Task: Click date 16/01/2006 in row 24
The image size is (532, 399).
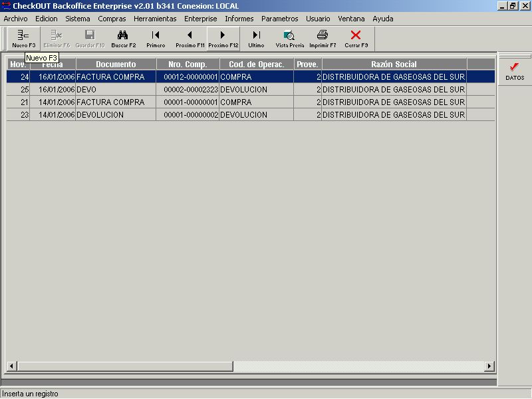Action: tap(53, 77)
